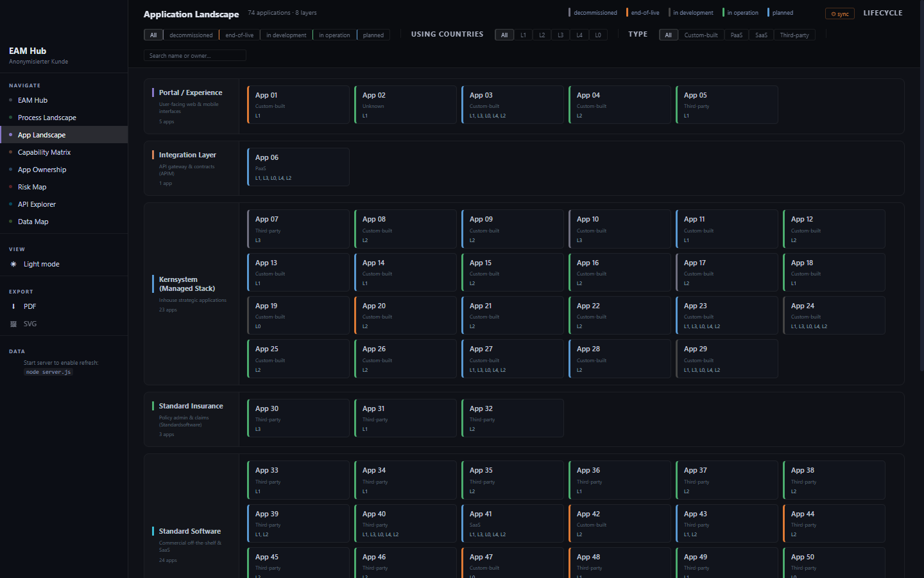Click the search name or owner field

pos(195,56)
